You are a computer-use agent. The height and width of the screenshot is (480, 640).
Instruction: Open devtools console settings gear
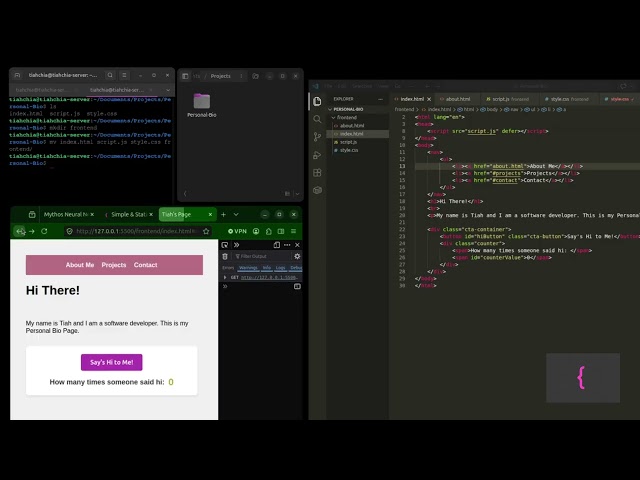coord(297,256)
